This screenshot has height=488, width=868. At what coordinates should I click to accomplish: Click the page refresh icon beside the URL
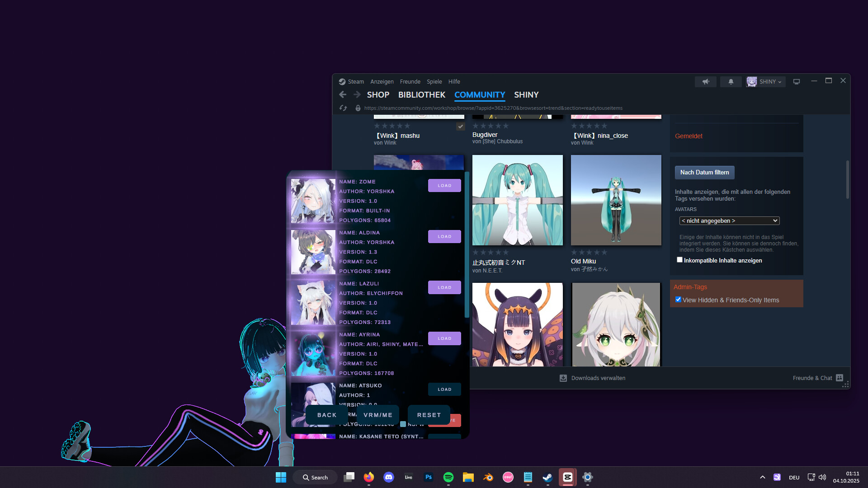pyautogui.click(x=343, y=108)
